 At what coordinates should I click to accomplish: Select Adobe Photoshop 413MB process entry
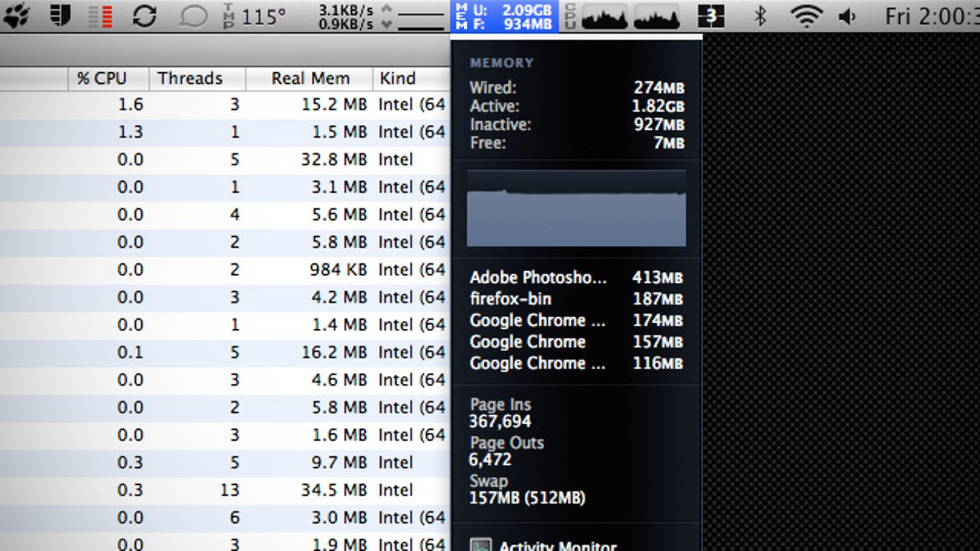pos(576,277)
